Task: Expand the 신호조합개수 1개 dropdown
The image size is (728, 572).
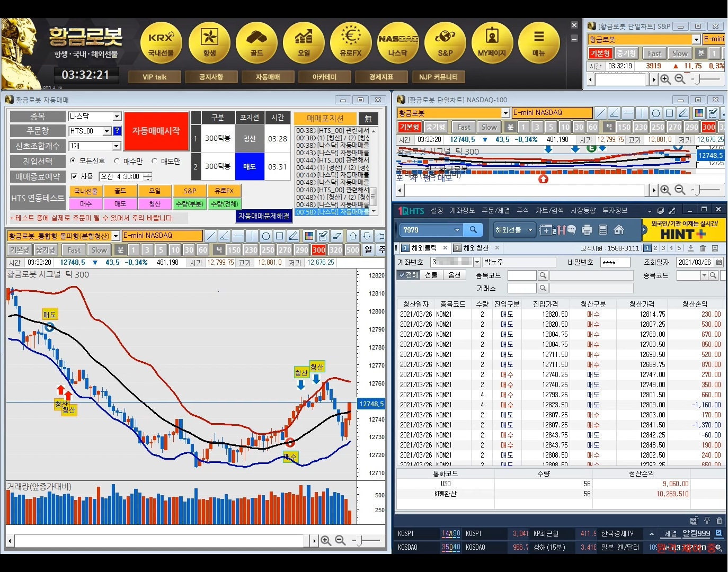Action: [117, 146]
